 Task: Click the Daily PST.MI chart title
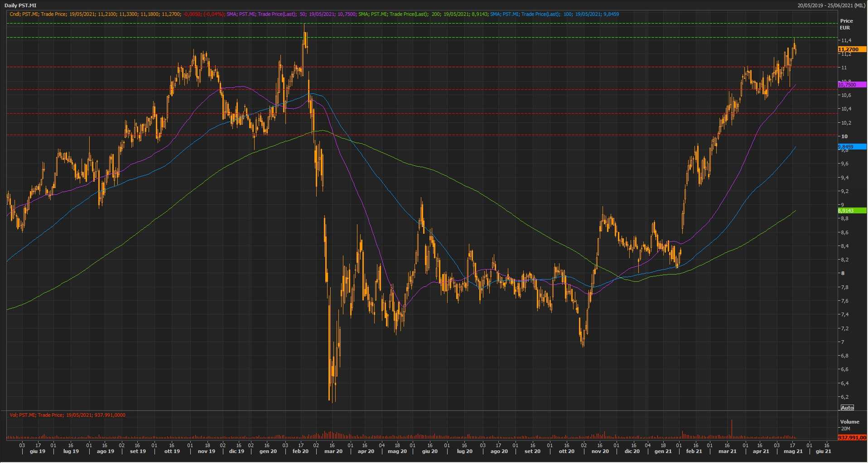pos(20,5)
